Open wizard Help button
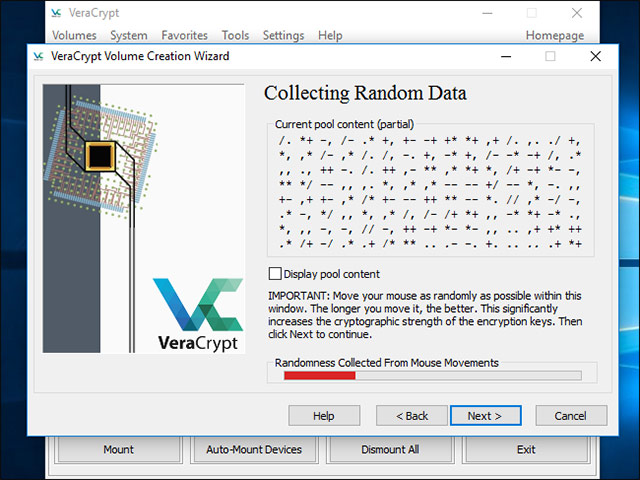This screenshot has height=480, width=640. [x=324, y=416]
